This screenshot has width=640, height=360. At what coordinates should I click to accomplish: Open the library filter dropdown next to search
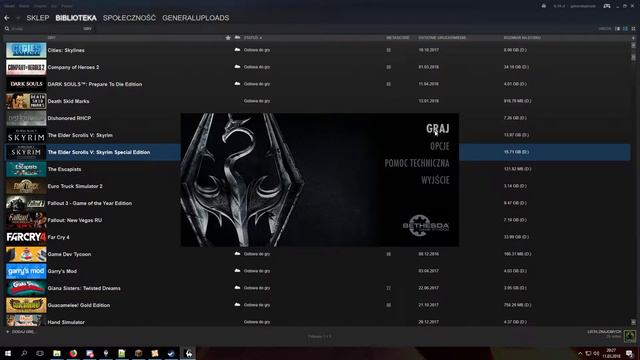point(87,29)
